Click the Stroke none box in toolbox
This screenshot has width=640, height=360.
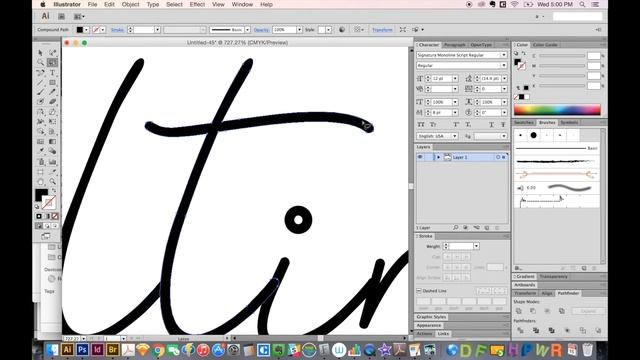49,202
